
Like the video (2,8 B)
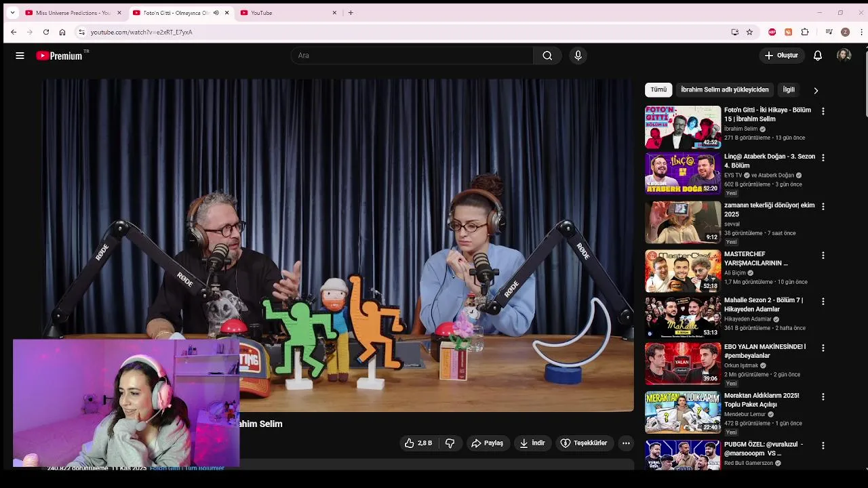418,443
